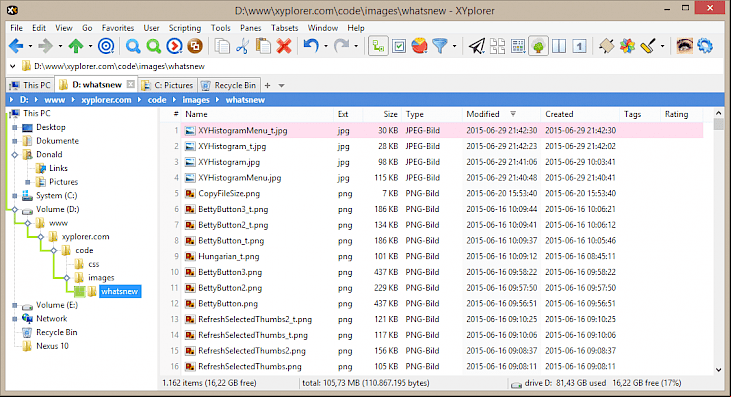The height and width of the screenshot is (397, 731).
Task: Click the brown tag icon
Action: [x=607, y=46]
